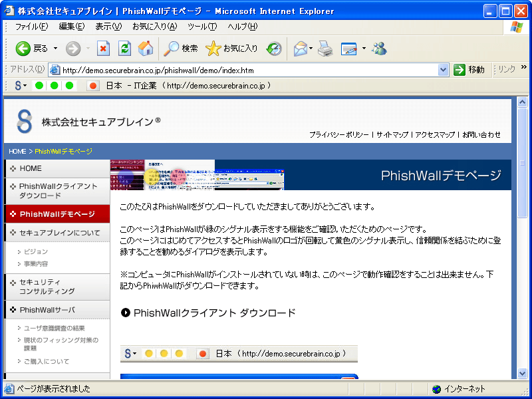Click the Forward arrow icon
The image size is (532, 399).
pos(73,49)
